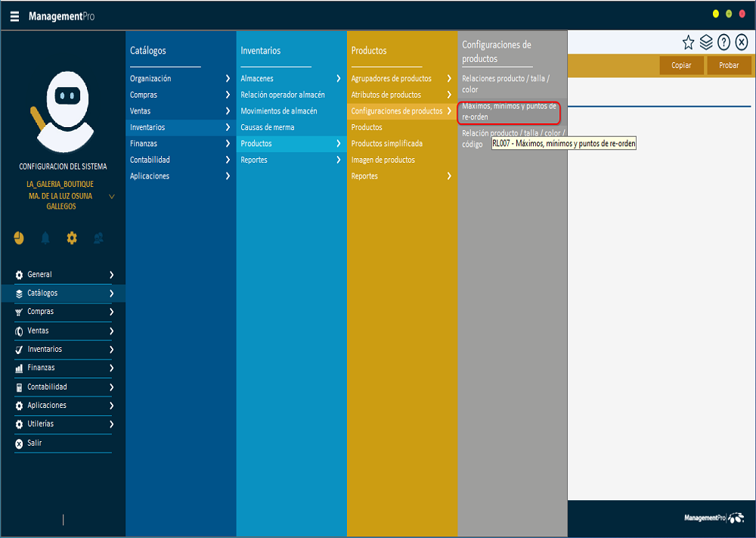This screenshot has width=756, height=538.
Task: Open Movimientos de almacén menu item
Action: [278, 111]
